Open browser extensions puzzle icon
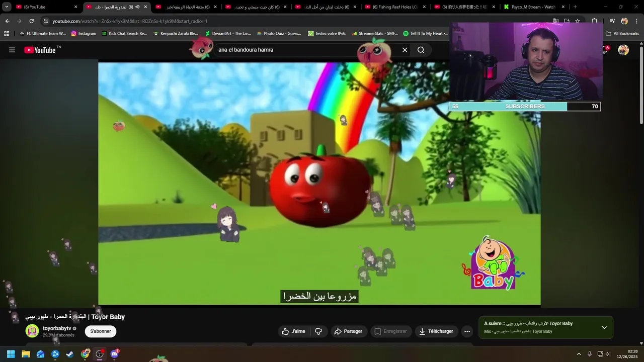 (x=594, y=21)
